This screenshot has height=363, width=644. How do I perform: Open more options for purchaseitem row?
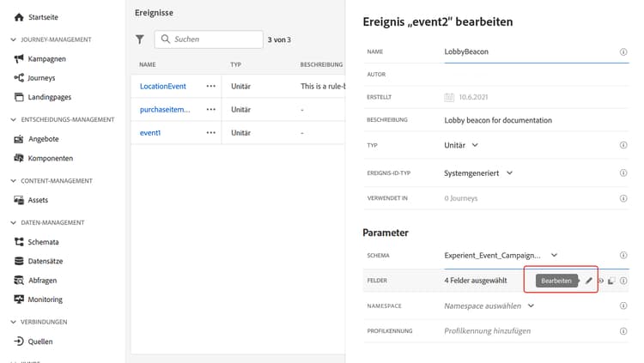(x=210, y=109)
